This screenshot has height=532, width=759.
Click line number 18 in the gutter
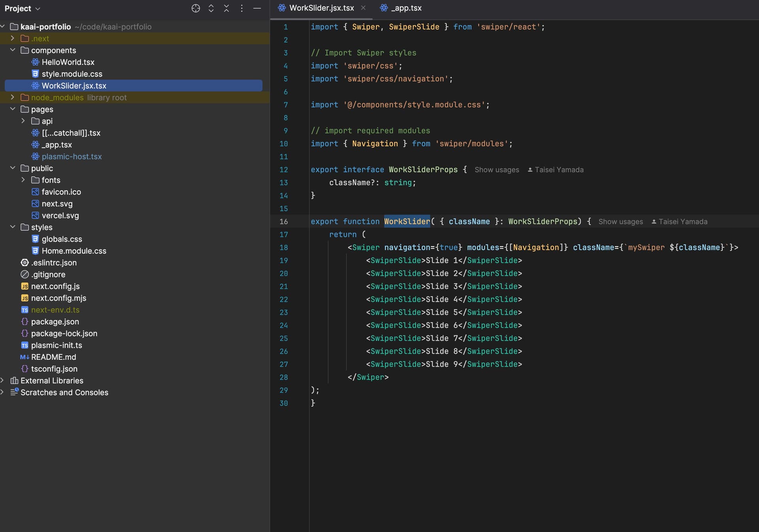tap(283, 247)
